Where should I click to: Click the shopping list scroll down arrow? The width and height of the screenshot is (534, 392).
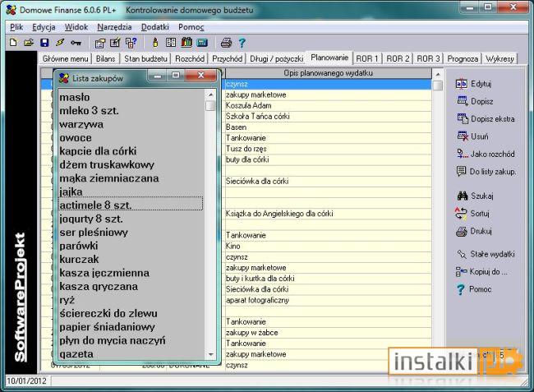click(x=210, y=354)
